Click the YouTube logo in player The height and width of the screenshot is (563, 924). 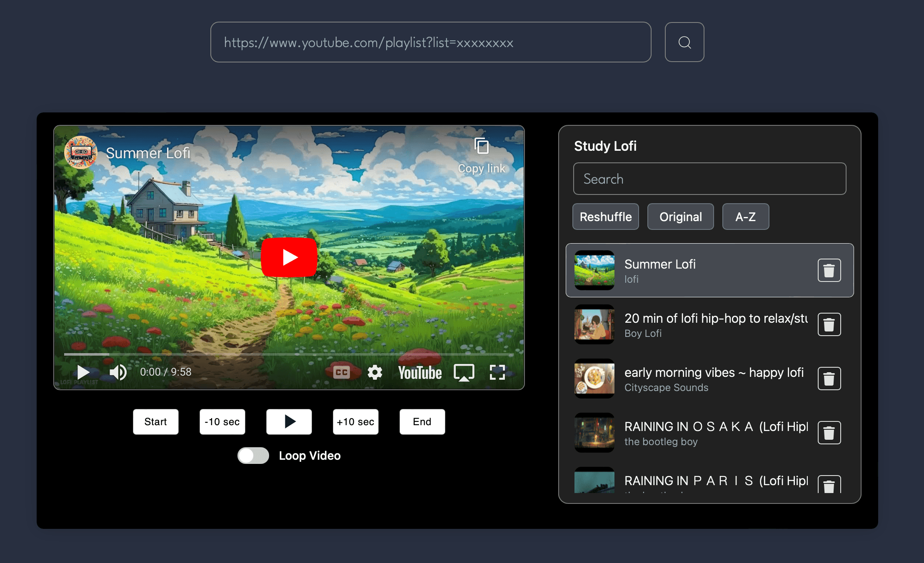tap(420, 373)
